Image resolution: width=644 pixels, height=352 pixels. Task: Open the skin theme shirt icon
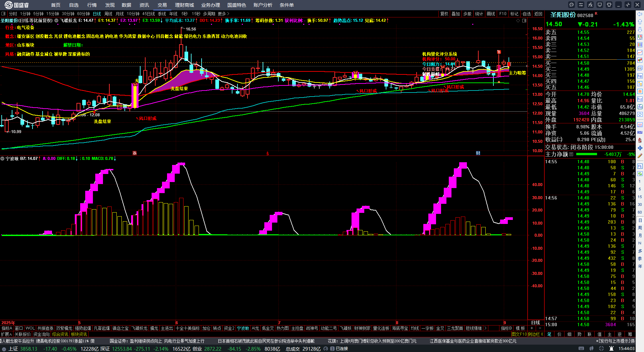pos(609,5)
